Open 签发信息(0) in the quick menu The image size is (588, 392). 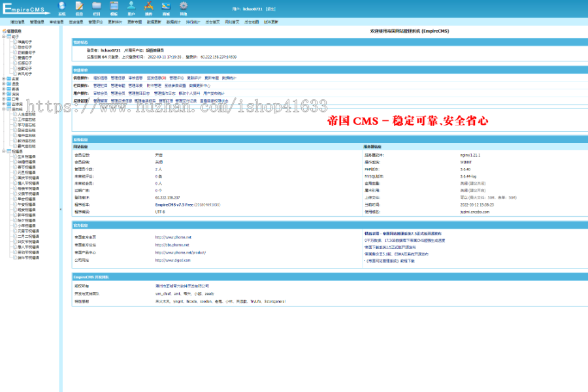pyautogui.click(x=156, y=78)
